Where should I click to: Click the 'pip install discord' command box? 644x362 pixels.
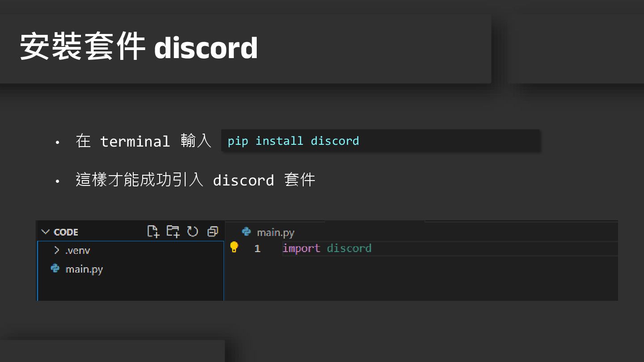click(x=381, y=141)
